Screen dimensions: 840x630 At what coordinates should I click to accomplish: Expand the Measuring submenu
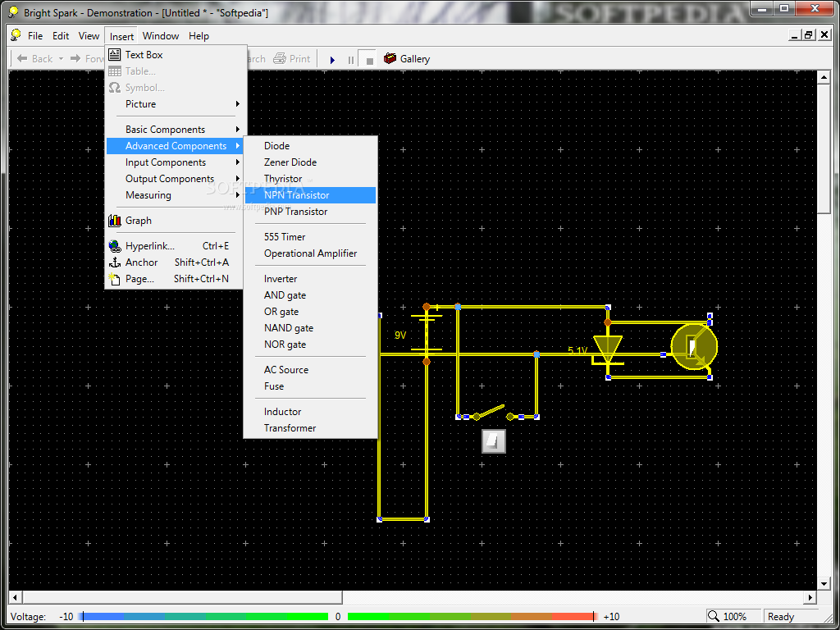pyautogui.click(x=174, y=195)
